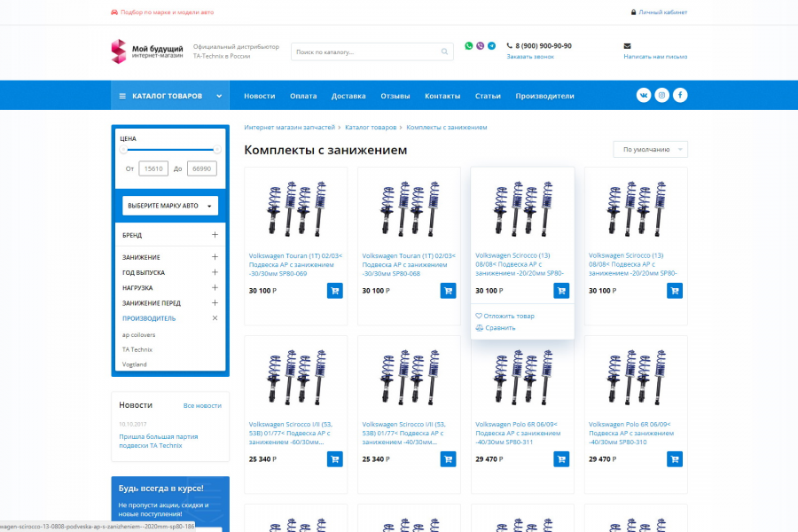
Task: Add Polo 6R SP80-311 to cart
Action: [561, 459]
